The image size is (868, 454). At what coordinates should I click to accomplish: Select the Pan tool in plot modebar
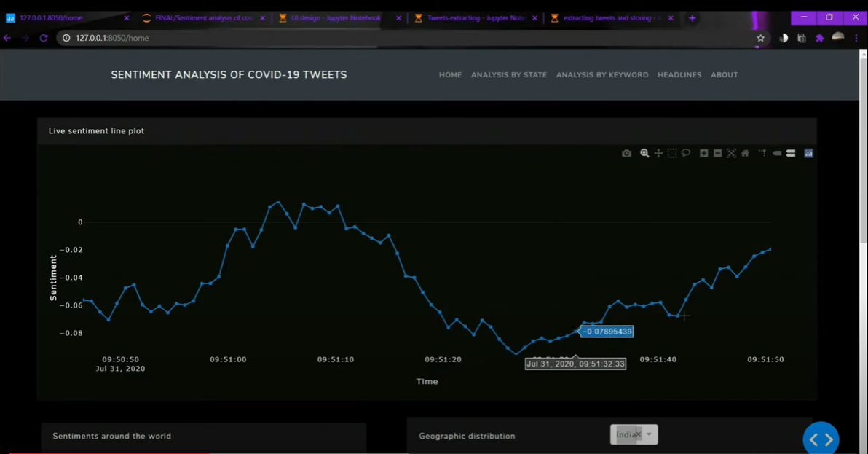click(x=658, y=153)
